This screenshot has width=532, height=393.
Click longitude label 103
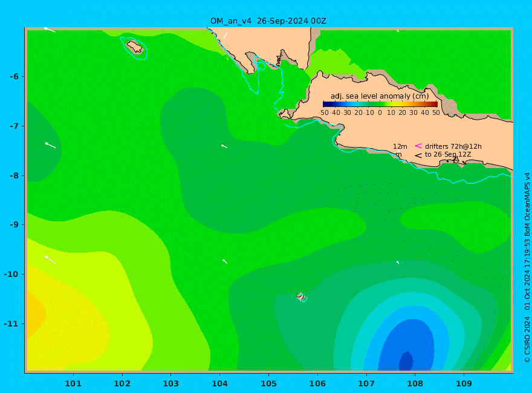coord(171,384)
